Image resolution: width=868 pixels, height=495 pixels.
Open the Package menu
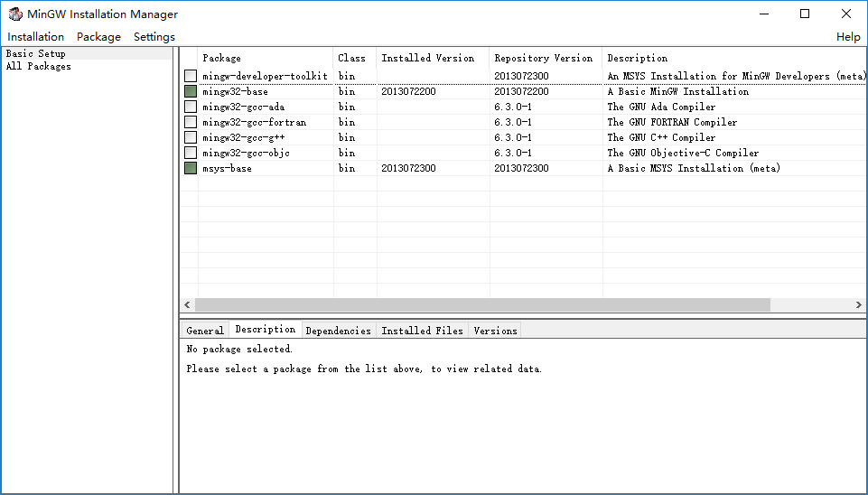98,36
